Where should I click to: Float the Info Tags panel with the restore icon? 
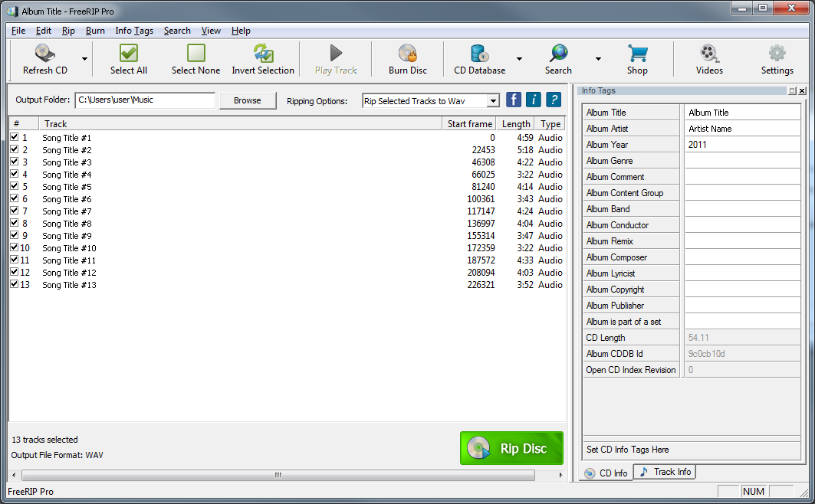(x=792, y=91)
